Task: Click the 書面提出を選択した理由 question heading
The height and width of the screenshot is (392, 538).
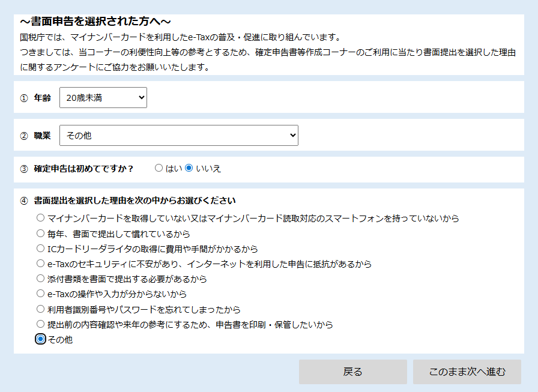Action: pyautogui.click(x=134, y=201)
